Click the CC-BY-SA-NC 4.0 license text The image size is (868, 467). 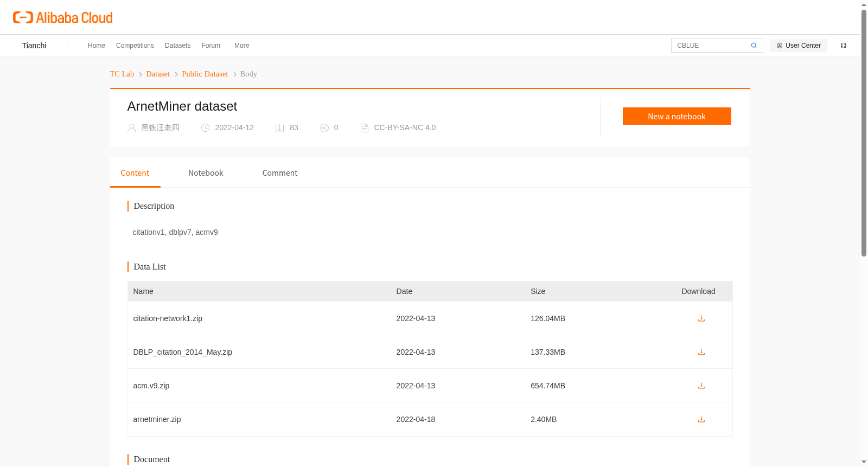tap(405, 128)
